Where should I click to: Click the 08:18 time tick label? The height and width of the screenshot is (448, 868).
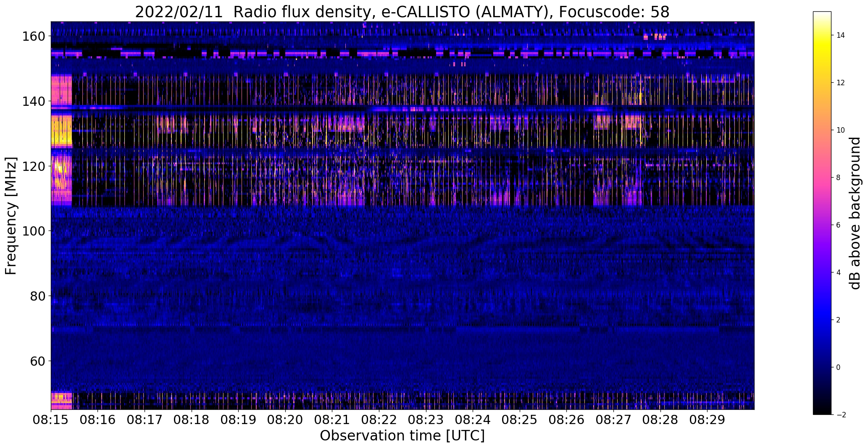click(x=192, y=420)
